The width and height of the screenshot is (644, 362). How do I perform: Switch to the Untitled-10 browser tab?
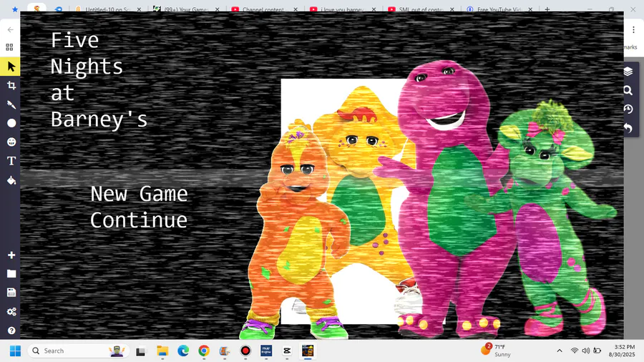107,9
